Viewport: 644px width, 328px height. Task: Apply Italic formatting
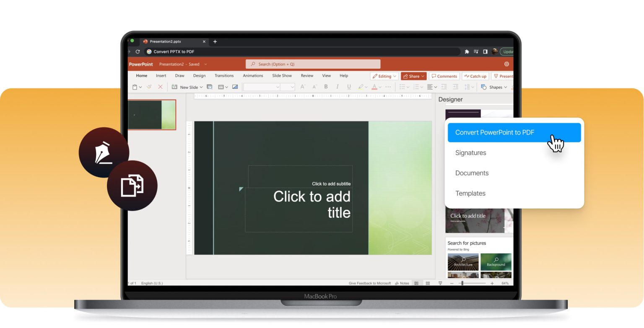pos(338,87)
